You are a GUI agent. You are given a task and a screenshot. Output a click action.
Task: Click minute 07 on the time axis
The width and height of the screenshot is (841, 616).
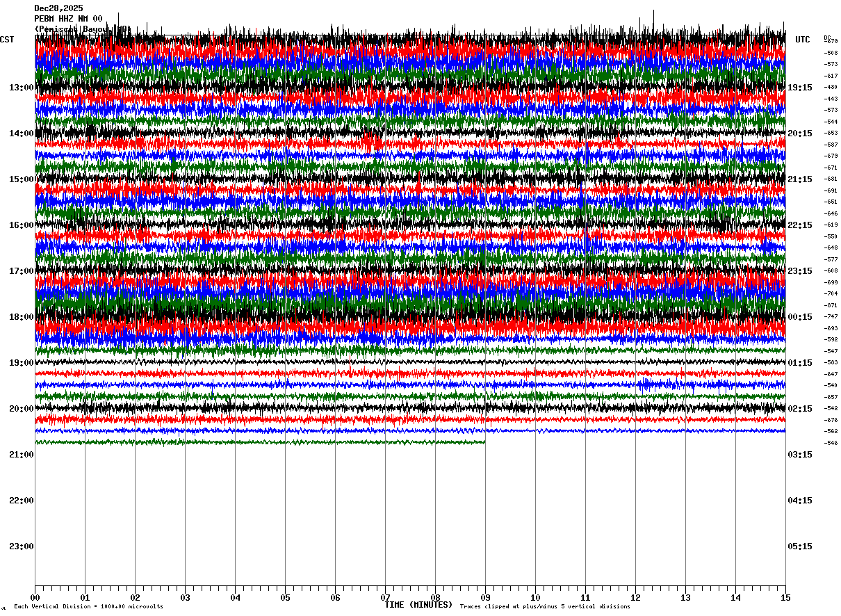pyautogui.click(x=385, y=597)
